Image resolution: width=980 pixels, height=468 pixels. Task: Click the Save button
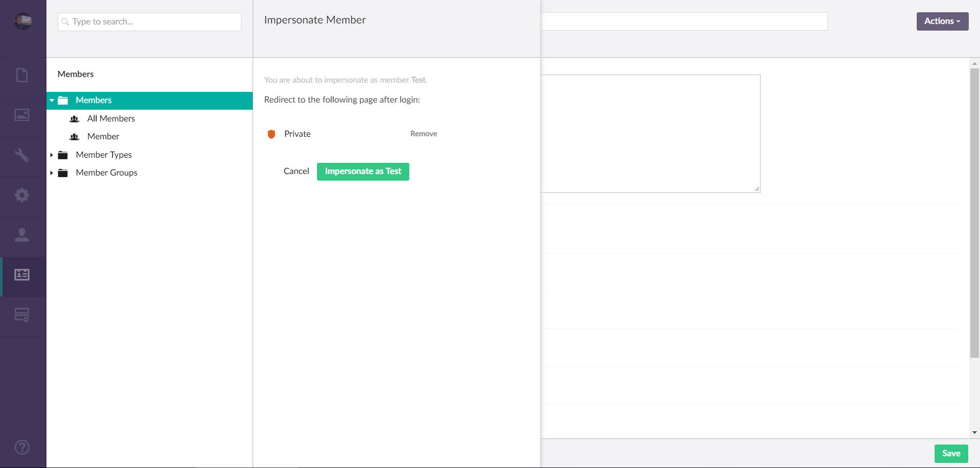[950, 453]
